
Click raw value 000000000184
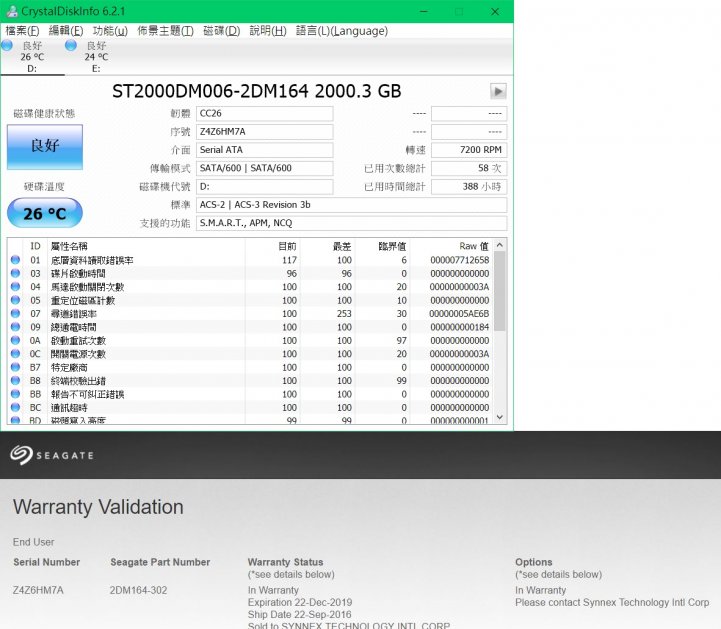pyautogui.click(x=459, y=327)
